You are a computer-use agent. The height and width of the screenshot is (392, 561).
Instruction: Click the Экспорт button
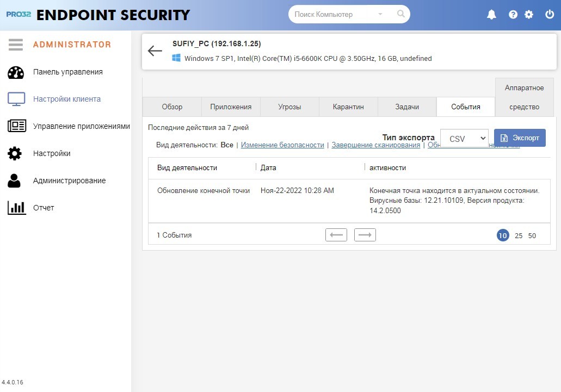(x=520, y=138)
